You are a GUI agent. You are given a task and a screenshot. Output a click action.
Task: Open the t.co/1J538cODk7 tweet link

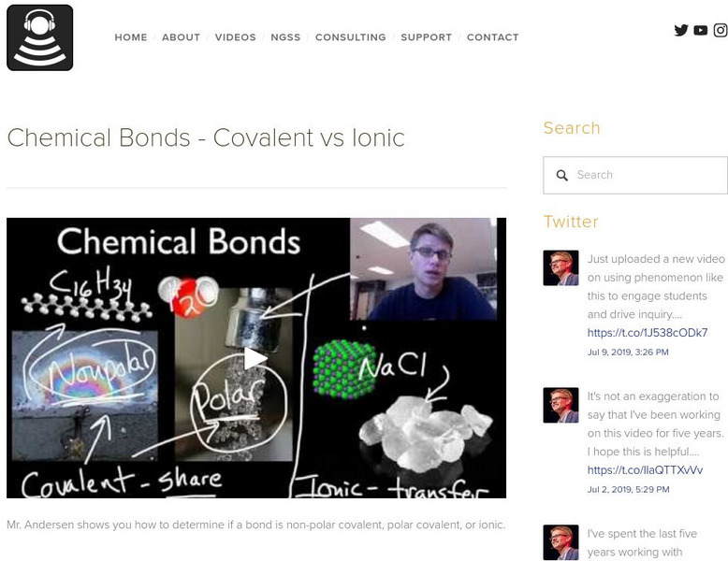(x=647, y=333)
